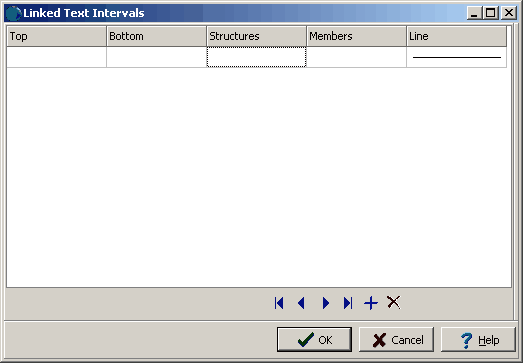Viewport: 523px width, 363px height.
Task: Jump to last record navigator icon
Action: pos(348,303)
